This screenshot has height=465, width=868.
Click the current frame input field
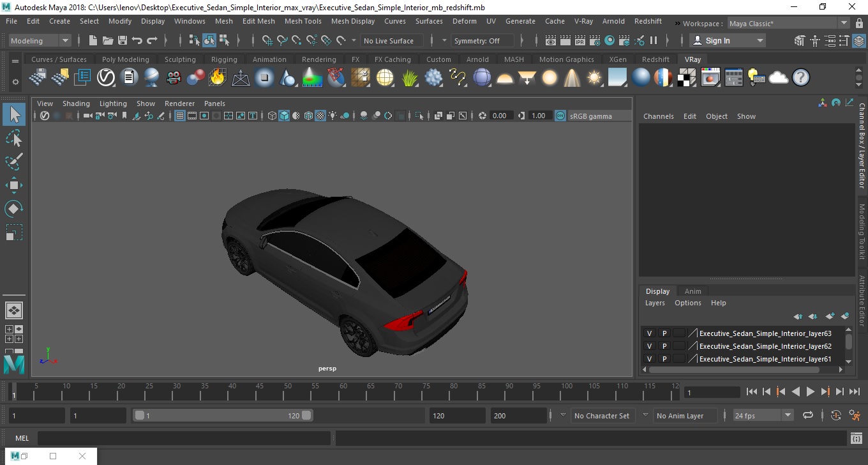click(712, 392)
